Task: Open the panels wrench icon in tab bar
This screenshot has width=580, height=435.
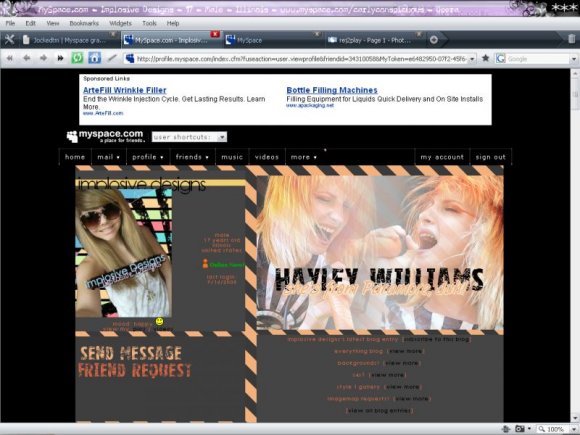Action: click(x=9, y=39)
